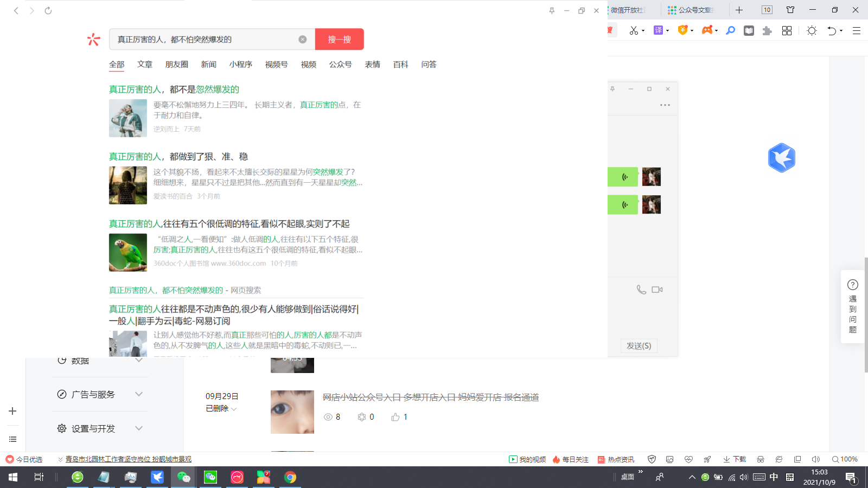Open the translate extension dropdown arrow
The width and height of the screenshot is (868, 488).
pos(667,30)
